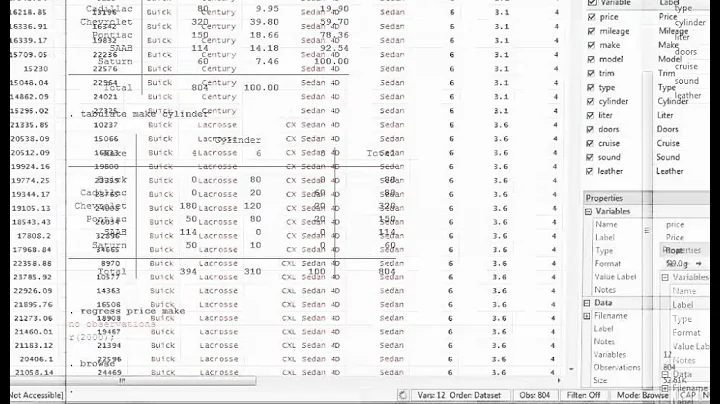Collapse the Variables section in Properties

(x=589, y=212)
